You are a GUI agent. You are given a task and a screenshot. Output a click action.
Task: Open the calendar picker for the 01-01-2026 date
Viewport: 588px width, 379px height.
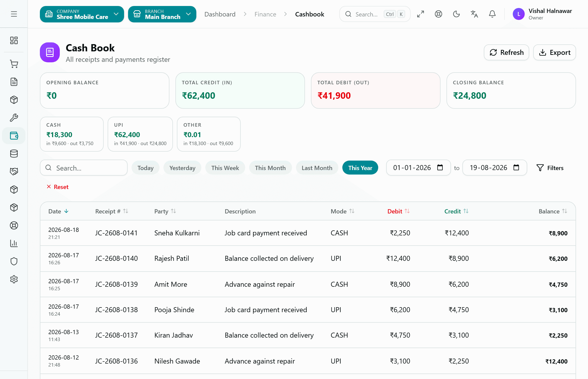click(x=440, y=168)
